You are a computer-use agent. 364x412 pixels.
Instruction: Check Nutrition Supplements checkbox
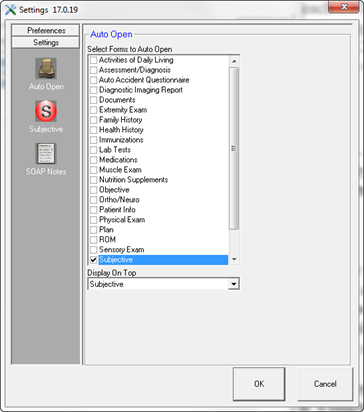[x=94, y=180]
